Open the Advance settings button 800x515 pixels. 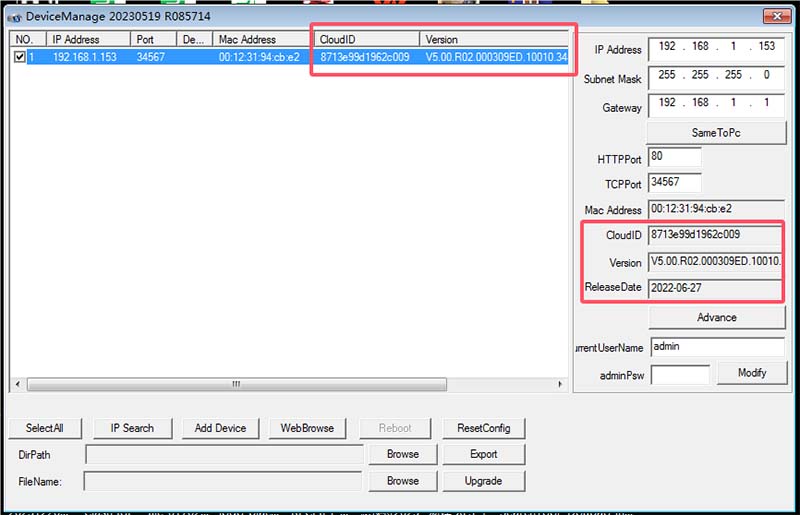point(715,317)
